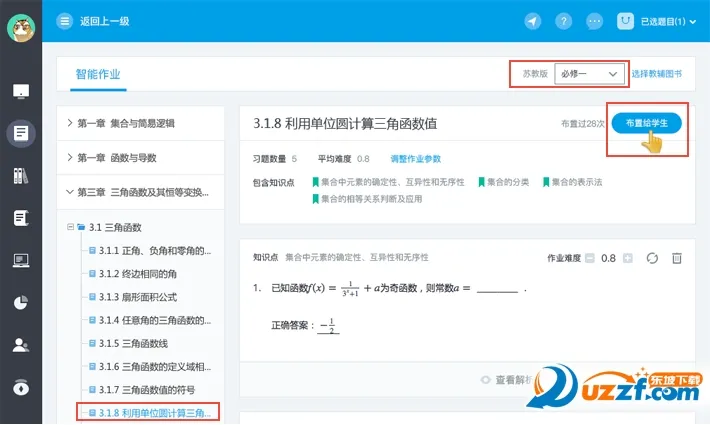Click the refresh icon to swap question
This screenshot has width=710, height=425.
pos(652,258)
